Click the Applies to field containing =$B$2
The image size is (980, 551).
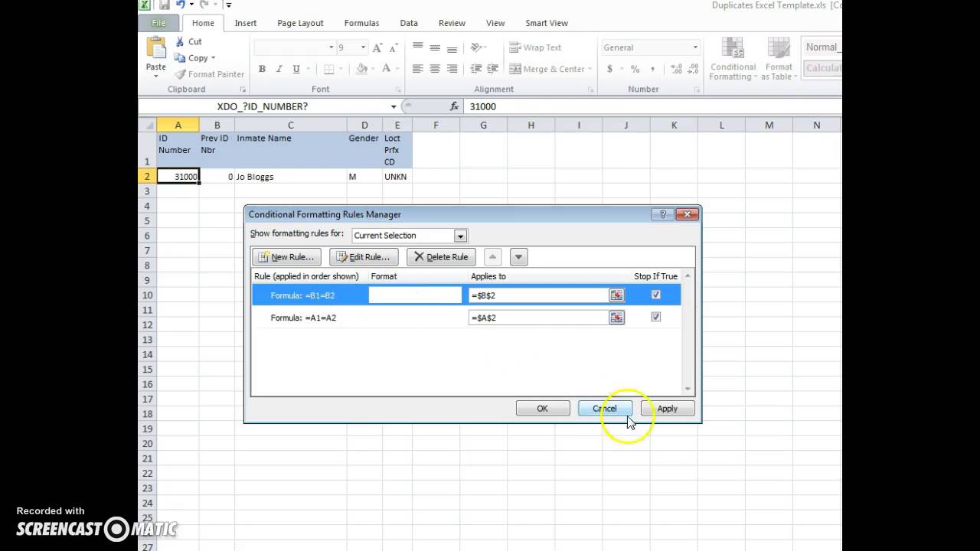[539, 295]
